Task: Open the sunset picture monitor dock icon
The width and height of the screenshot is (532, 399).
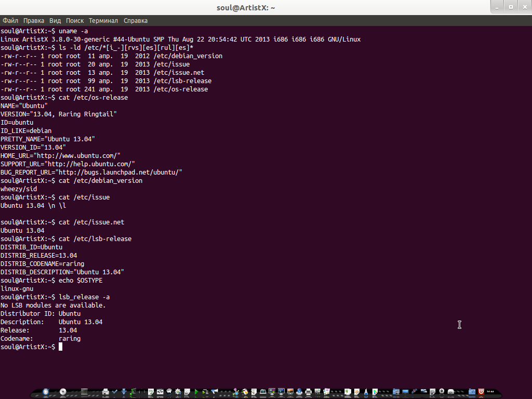Action: [x=290, y=392]
